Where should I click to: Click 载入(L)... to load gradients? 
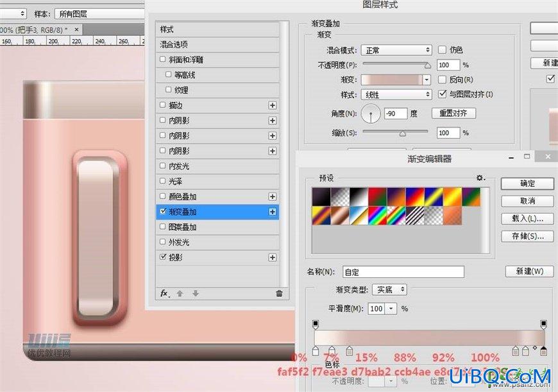[x=527, y=219]
